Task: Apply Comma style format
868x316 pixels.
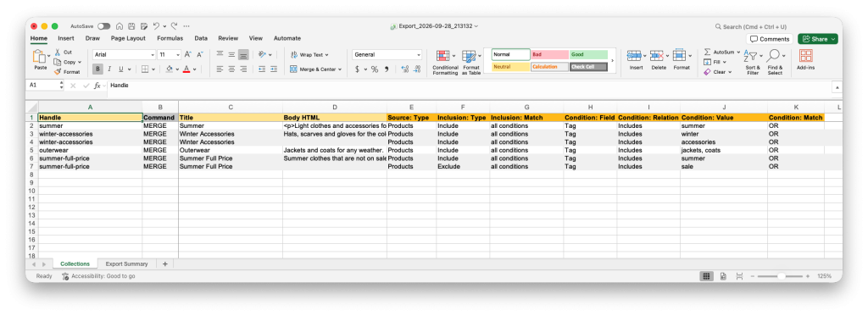Action: click(x=387, y=69)
